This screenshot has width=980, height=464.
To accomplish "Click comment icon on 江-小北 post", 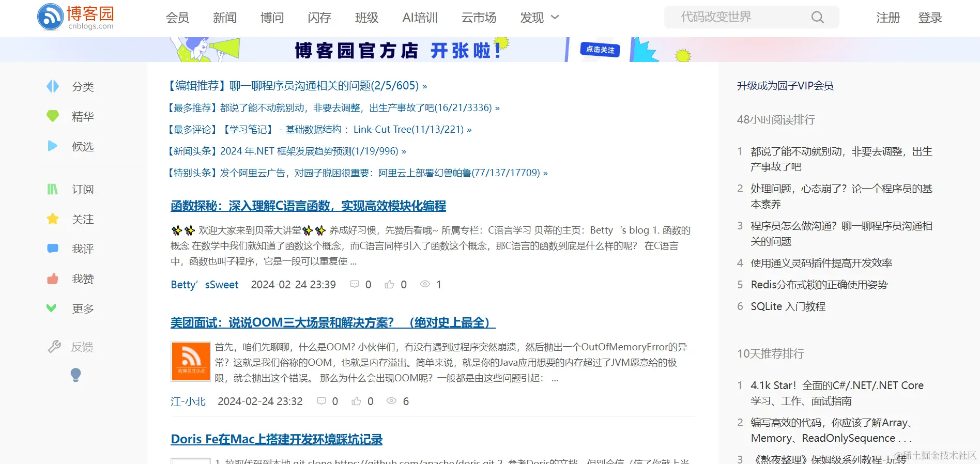I will 321,401.
